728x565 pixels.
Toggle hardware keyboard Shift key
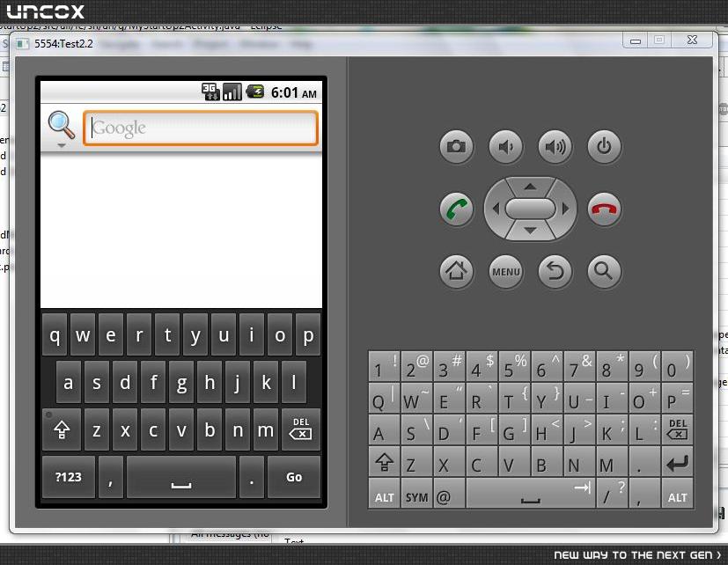point(385,461)
